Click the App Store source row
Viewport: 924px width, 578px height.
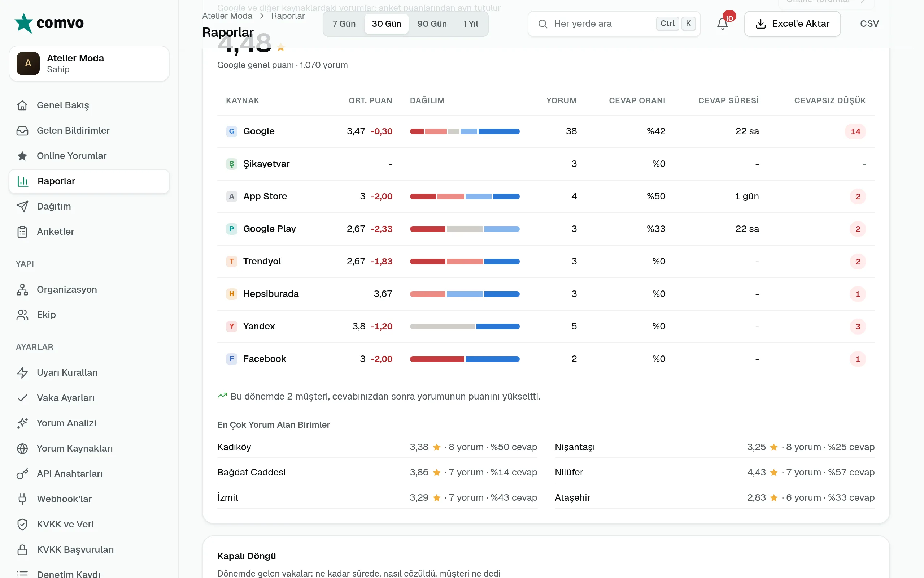tap(546, 196)
